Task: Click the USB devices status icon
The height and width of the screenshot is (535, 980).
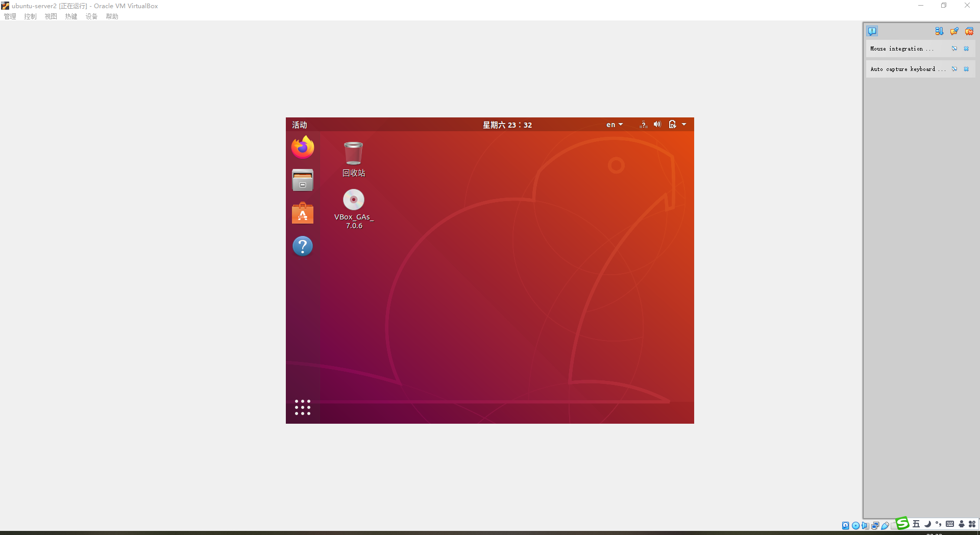Action: 885,525
